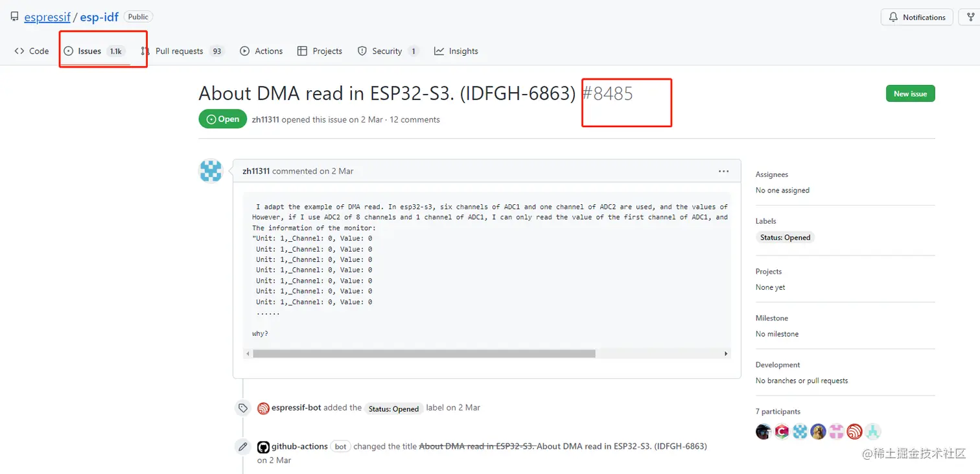980x474 pixels.
Task: Click the pencil edit icon in timeline
Action: [243, 447]
